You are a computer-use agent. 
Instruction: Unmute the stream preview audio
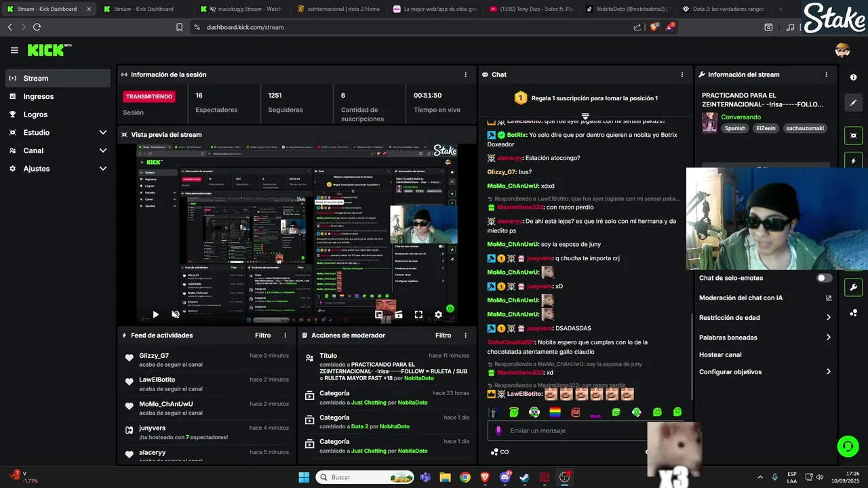(x=175, y=314)
